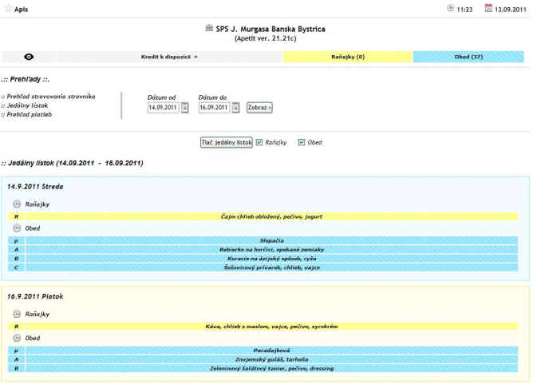Click the Dátum od date field
Viewport: 537px width, 392px height.
[164, 108]
